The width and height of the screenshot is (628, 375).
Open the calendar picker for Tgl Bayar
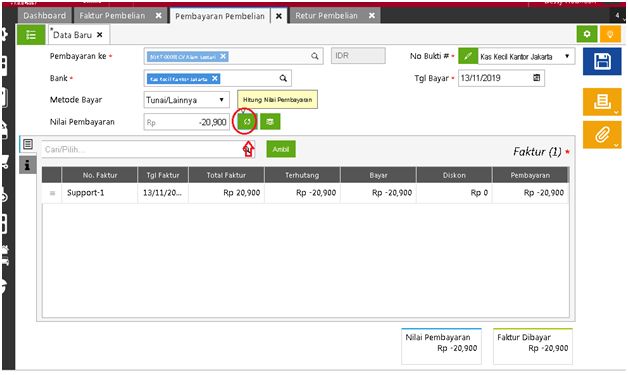(537, 78)
